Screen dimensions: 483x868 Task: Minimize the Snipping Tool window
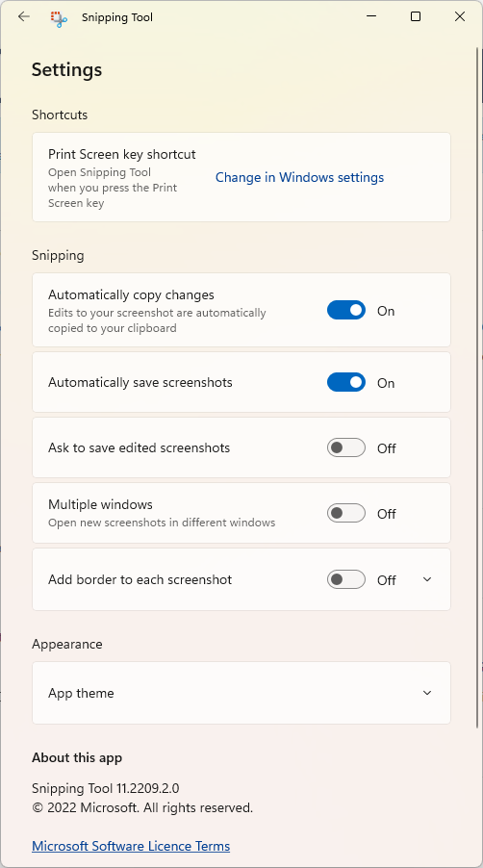coord(371,16)
